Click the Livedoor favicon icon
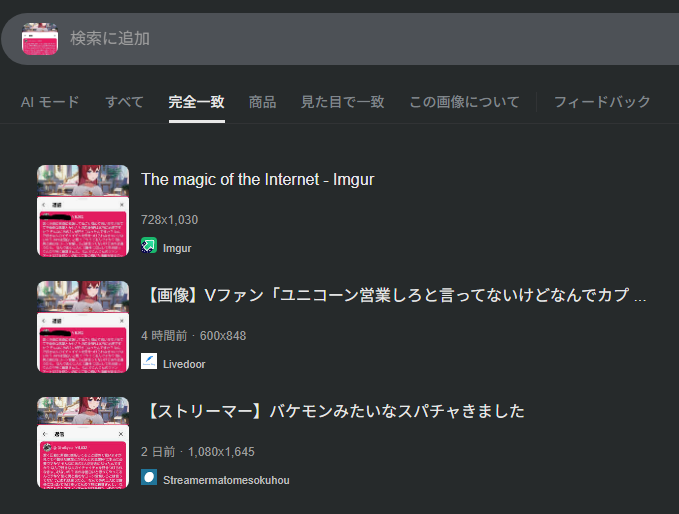Image resolution: width=679 pixels, height=514 pixels. 149,362
